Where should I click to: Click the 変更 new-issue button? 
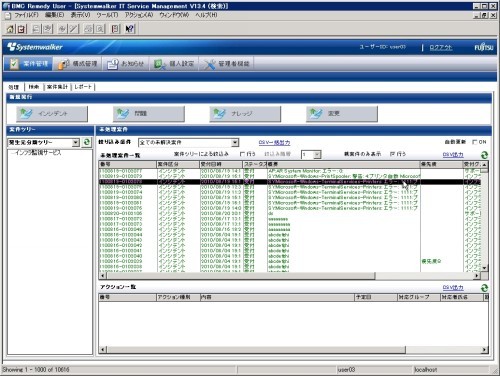pos(342,114)
